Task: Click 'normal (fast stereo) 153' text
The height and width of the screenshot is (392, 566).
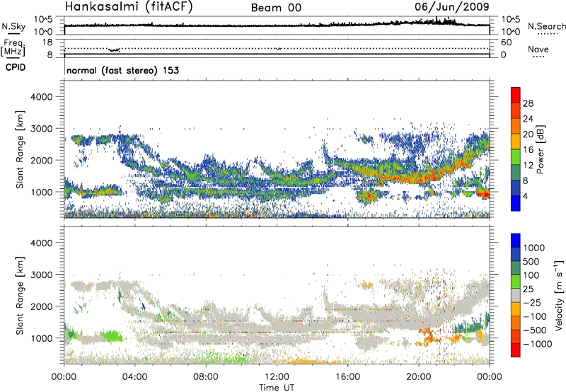Action: pos(122,70)
